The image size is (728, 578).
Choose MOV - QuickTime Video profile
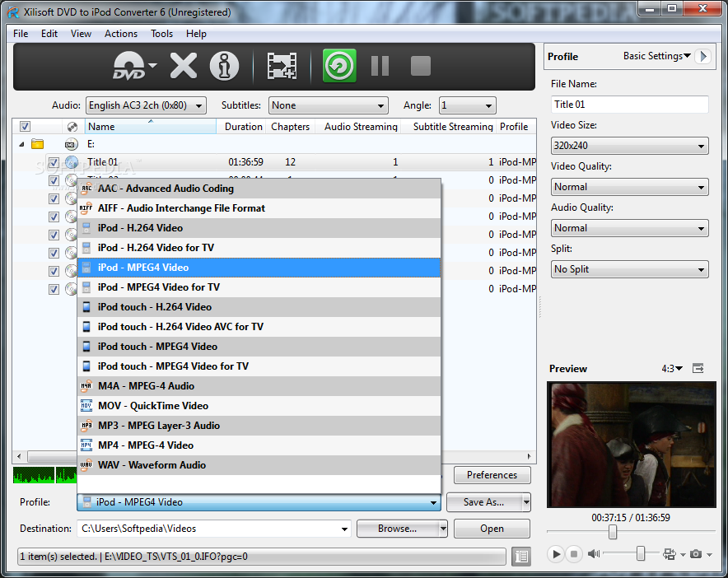click(259, 406)
